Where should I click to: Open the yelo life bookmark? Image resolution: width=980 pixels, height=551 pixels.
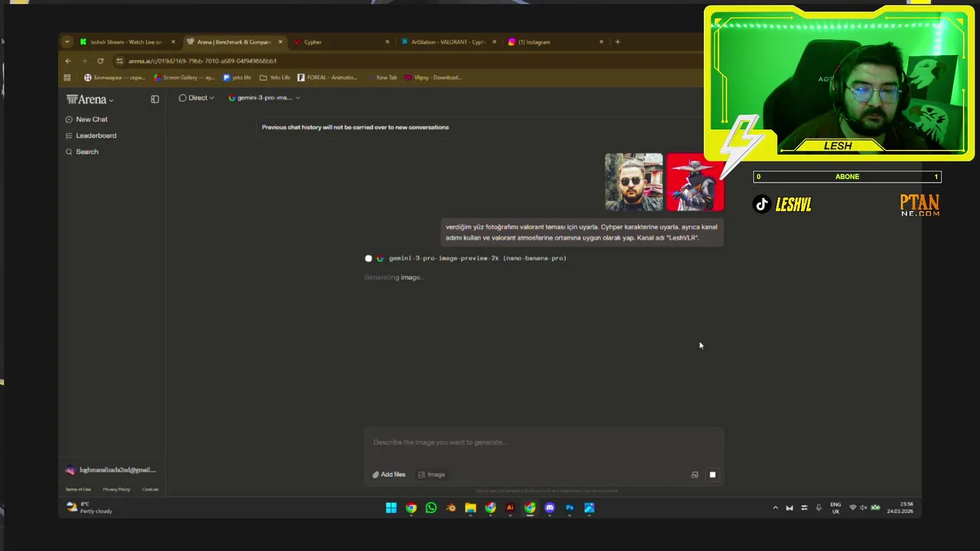tap(237, 77)
